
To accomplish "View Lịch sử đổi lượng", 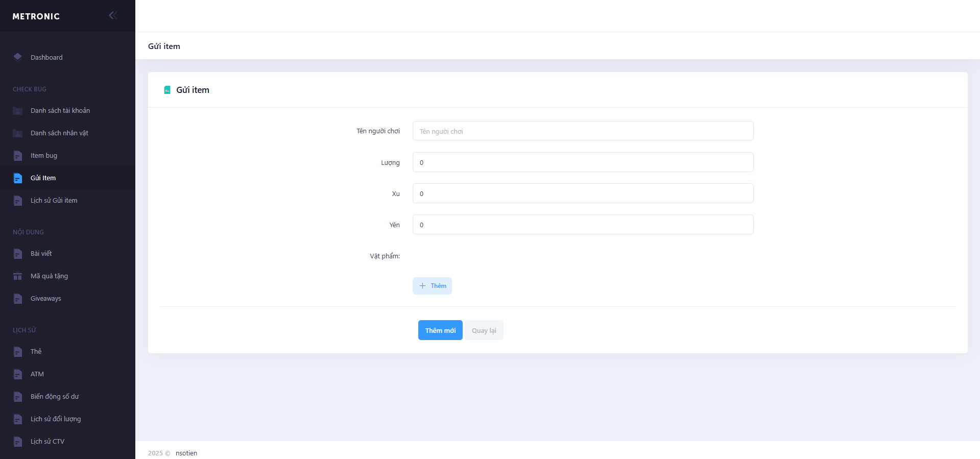I will click(x=67, y=419).
